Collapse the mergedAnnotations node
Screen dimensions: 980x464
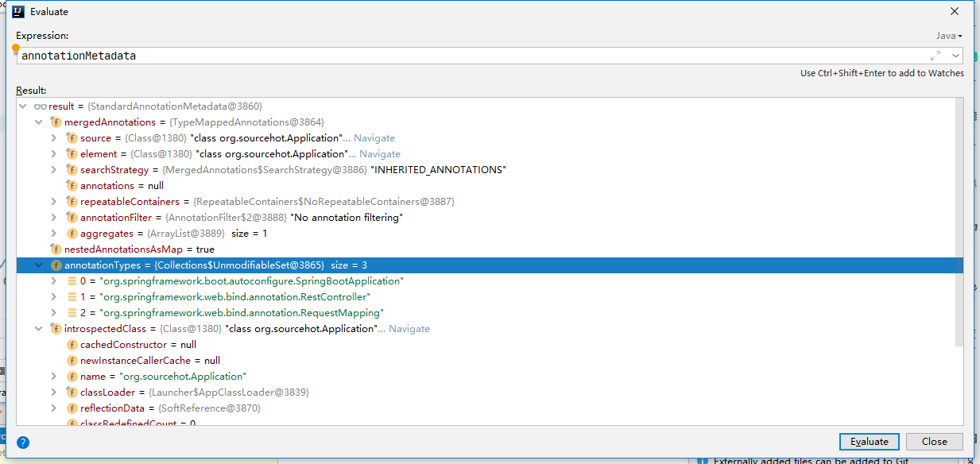pyautogui.click(x=38, y=122)
